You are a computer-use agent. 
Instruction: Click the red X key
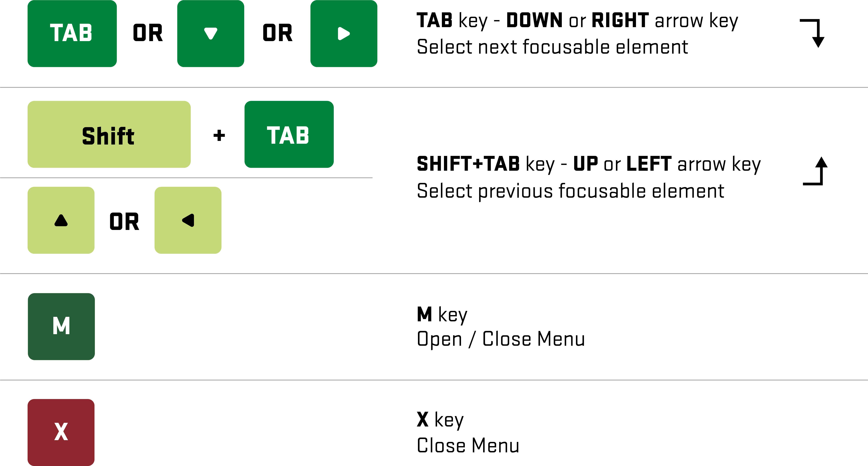(61, 432)
